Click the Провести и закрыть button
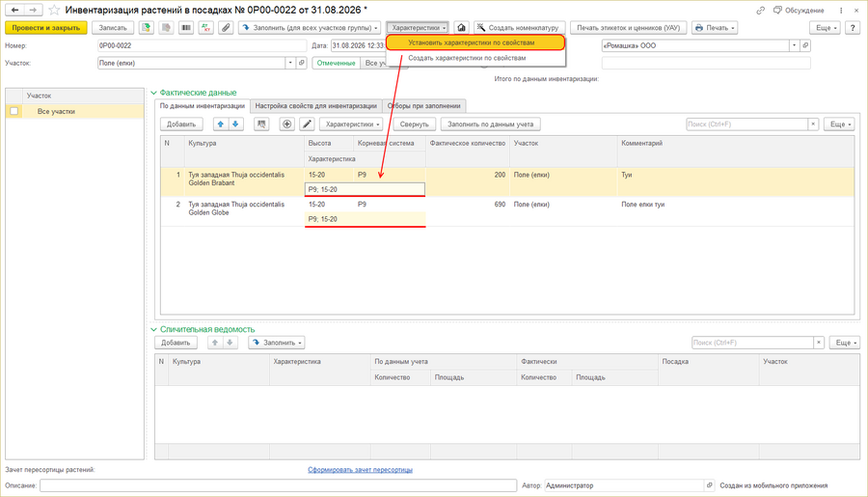 point(46,28)
